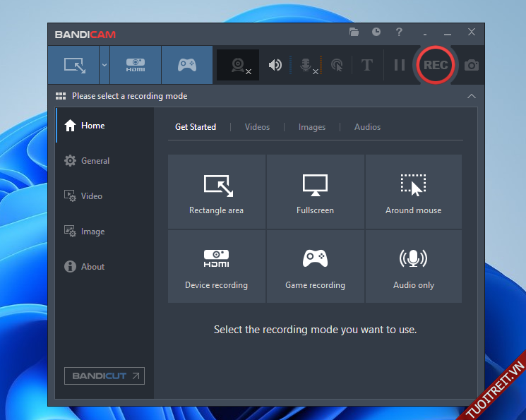Switch to HDMI device recording mode in toolbar
Screen dimensions: 526x420
point(136,65)
